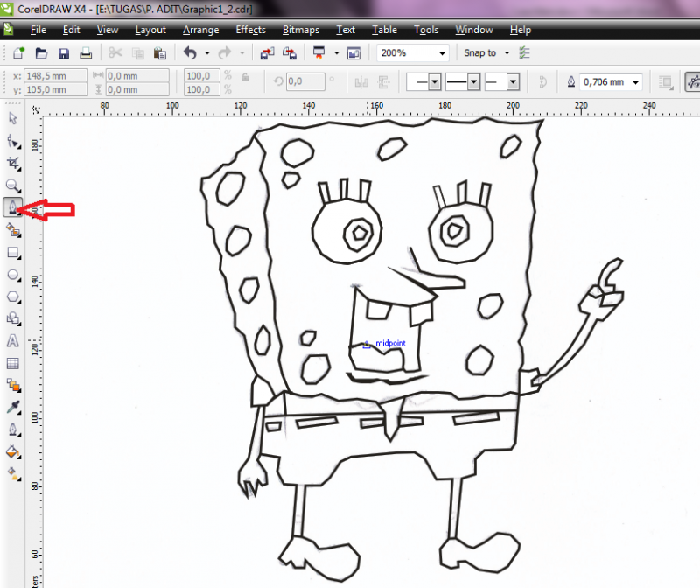
Task: Open the Options icon beside Snap to
Action: [524, 53]
